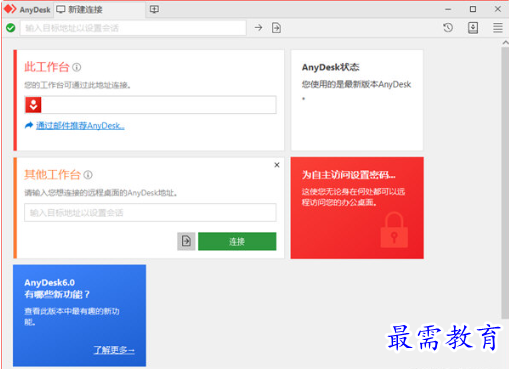Viewport: 509px width, 369px height.
Task: Open a new session tab with plus icon
Action: tap(154, 9)
